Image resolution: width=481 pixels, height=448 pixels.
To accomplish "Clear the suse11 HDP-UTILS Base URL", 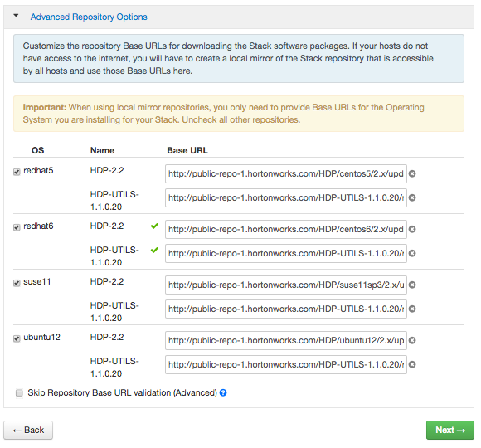I will coord(412,309).
